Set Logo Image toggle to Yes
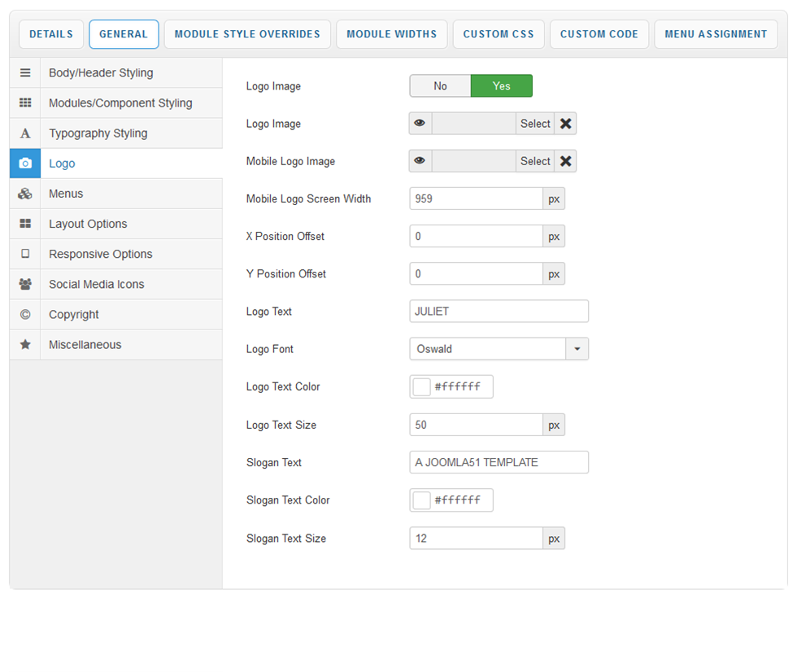This screenshot has width=797, height=672. click(501, 86)
